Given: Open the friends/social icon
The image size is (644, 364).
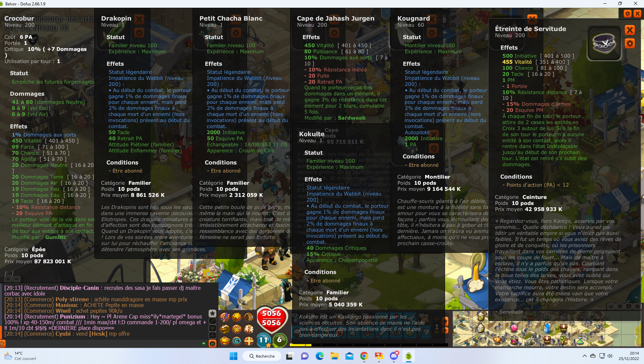Looking at the screenshot, I should (249, 329).
